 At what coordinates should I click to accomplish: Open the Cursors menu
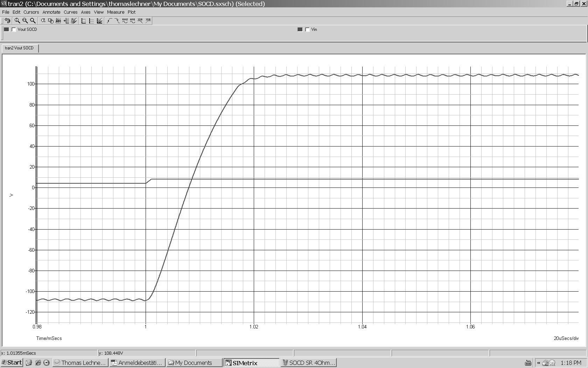(x=31, y=12)
